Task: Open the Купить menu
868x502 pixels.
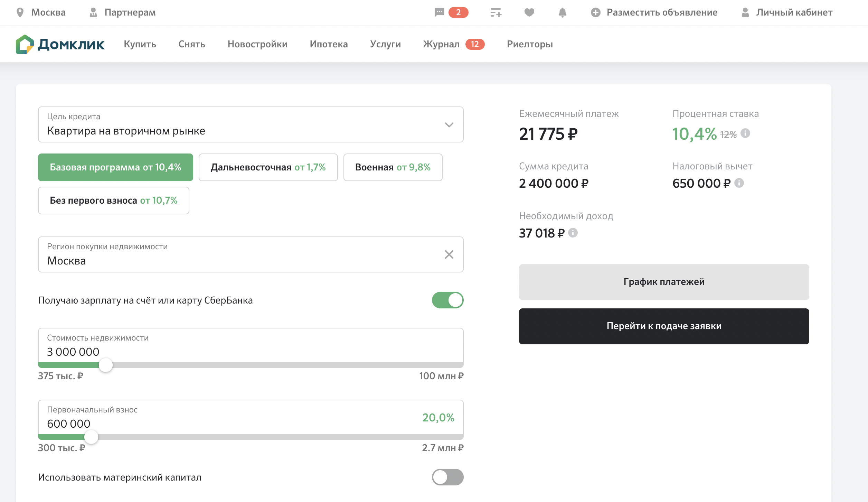Action: (140, 44)
